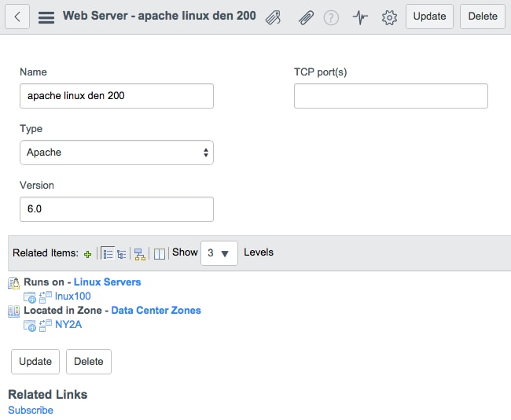Edit the Version field showing 6.0
This screenshot has height=420, width=511.
pos(116,209)
